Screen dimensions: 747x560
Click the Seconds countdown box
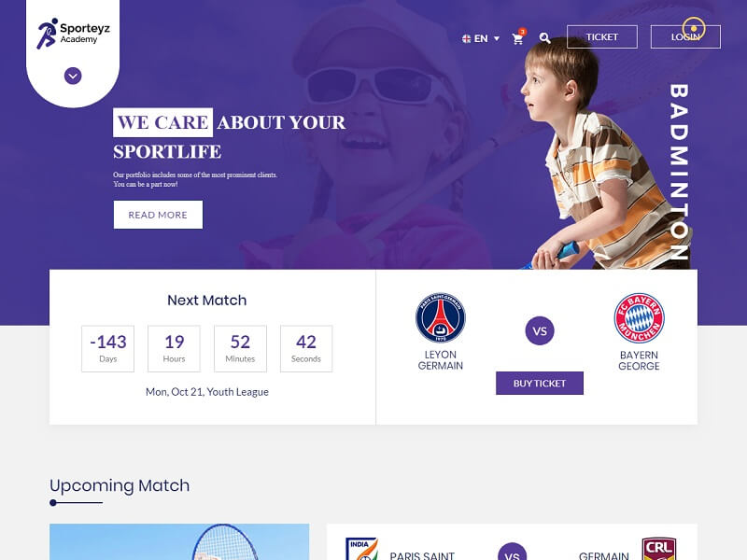coord(306,348)
